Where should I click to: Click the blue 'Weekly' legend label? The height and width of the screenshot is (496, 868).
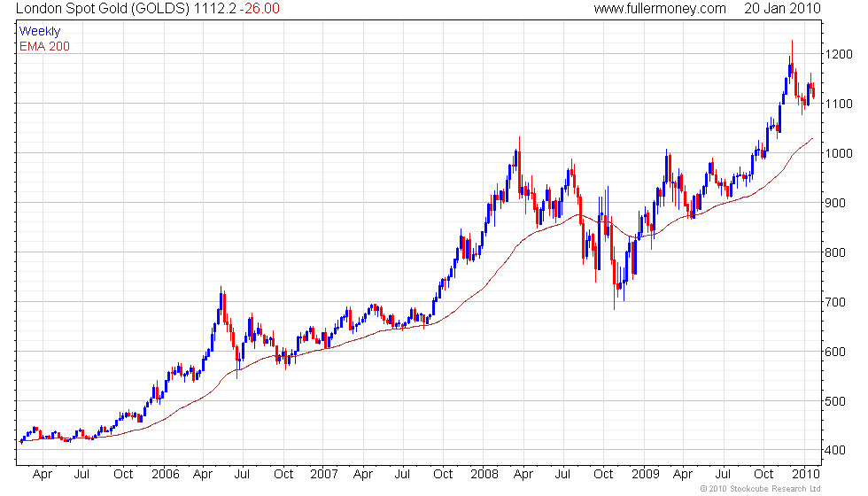pos(39,32)
